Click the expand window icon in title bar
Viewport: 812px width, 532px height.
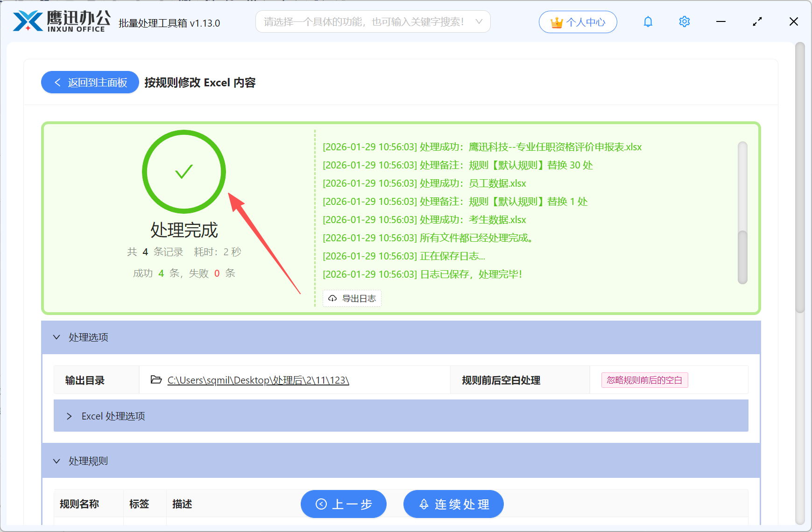click(757, 21)
